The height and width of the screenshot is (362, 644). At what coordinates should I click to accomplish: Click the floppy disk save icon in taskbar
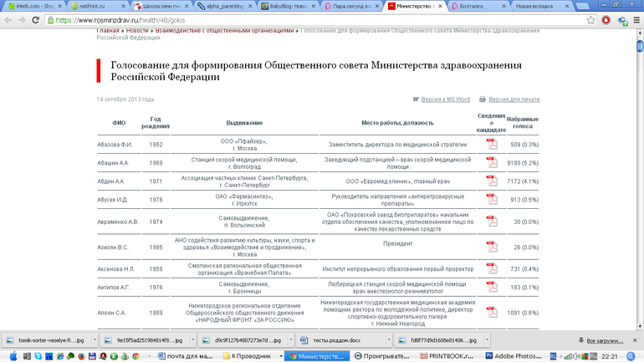click(x=92, y=356)
